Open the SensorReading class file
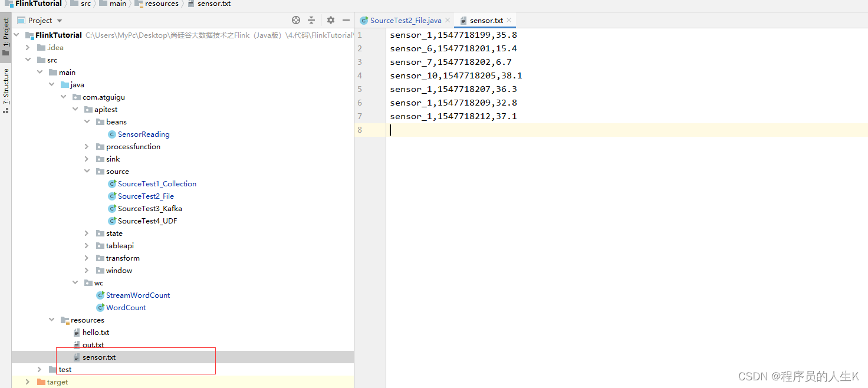The height and width of the screenshot is (388, 868). (143, 134)
